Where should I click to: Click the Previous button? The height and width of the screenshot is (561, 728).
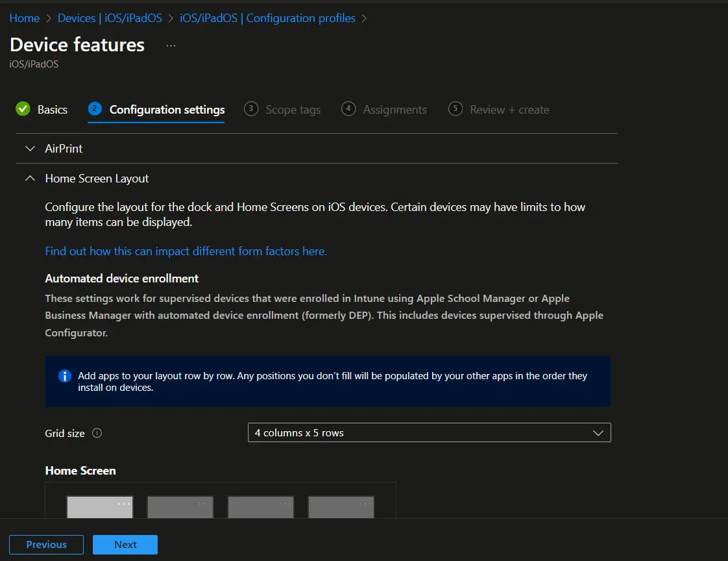coord(46,544)
